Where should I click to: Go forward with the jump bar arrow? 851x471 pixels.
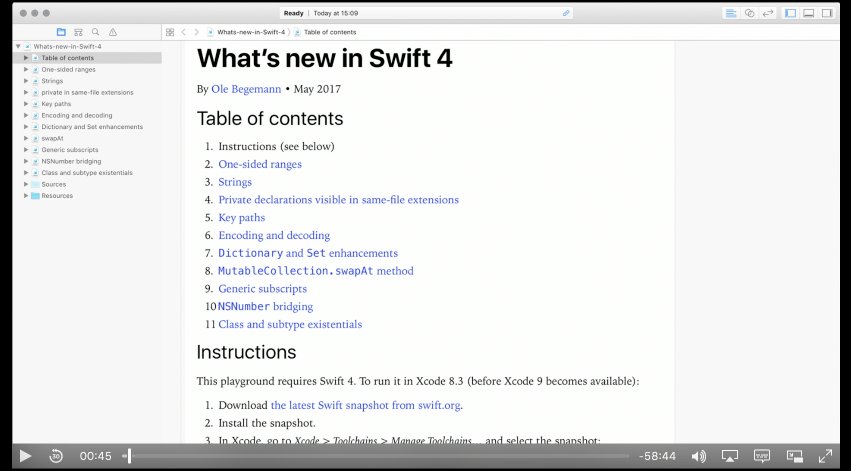click(196, 32)
